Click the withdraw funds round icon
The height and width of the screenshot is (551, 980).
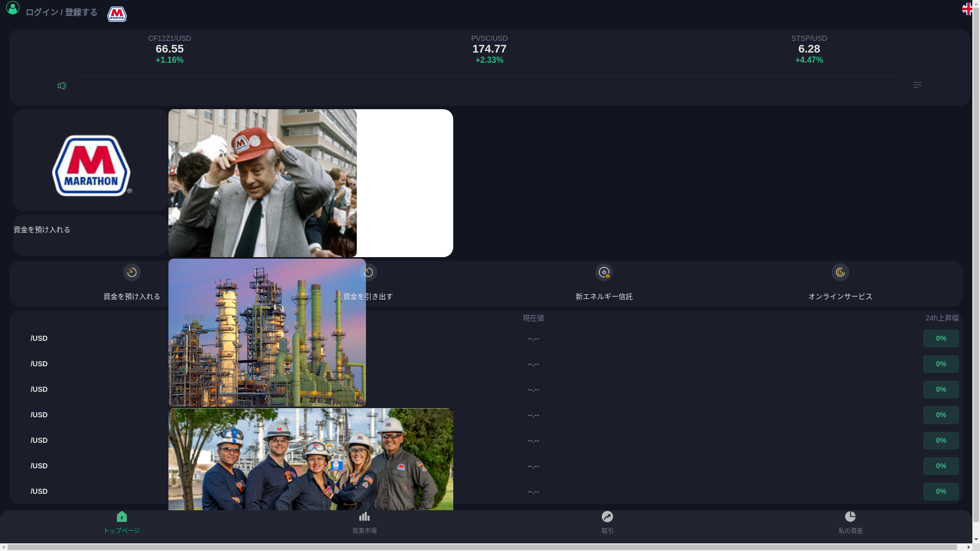tap(368, 272)
